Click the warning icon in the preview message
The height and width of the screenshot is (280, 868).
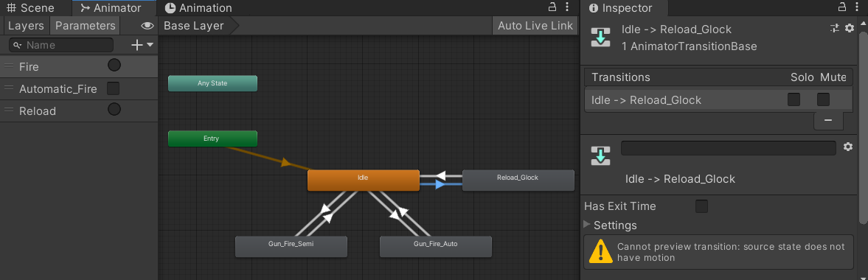(x=600, y=252)
